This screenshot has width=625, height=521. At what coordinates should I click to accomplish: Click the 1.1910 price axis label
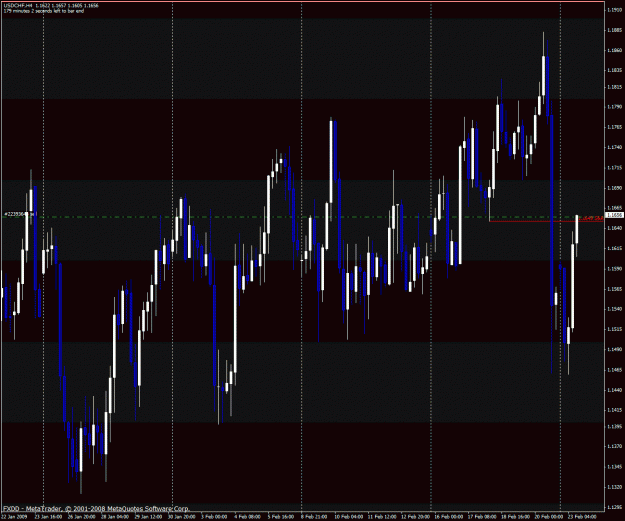pos(613,10)
